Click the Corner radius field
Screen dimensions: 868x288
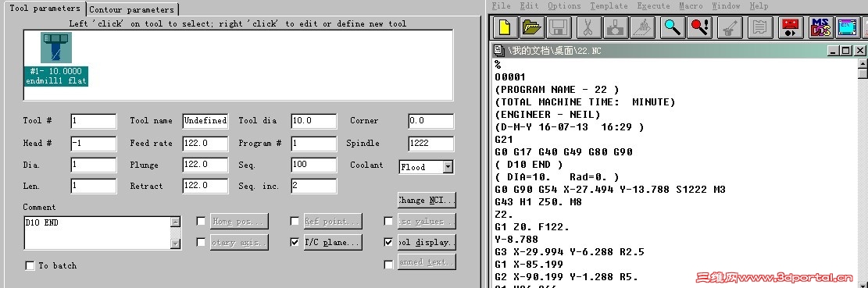[431, 121]
